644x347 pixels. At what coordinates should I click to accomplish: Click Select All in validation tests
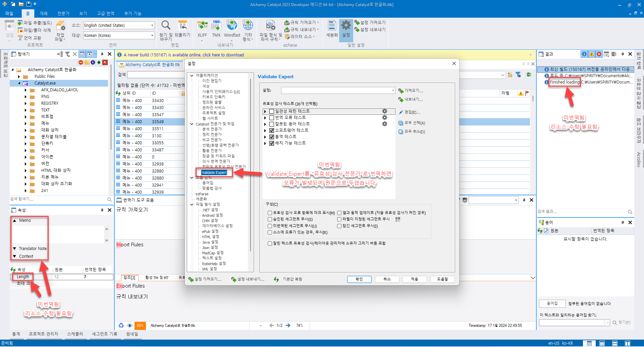[412, 123]
